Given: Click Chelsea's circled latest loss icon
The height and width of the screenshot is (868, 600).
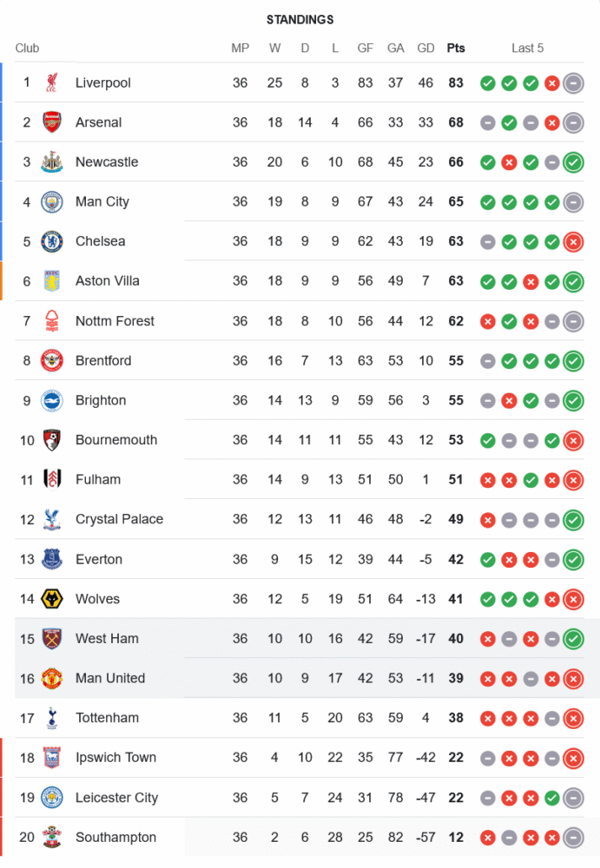Looking at the screenshot, I should [x=572, y=241].
